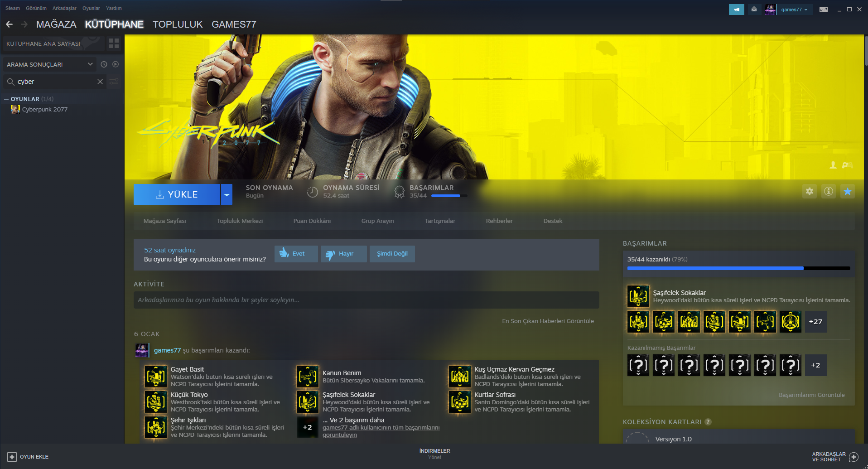Open advanced search filter options icon
Screen dimensions: 868x469
click(114, 82)
